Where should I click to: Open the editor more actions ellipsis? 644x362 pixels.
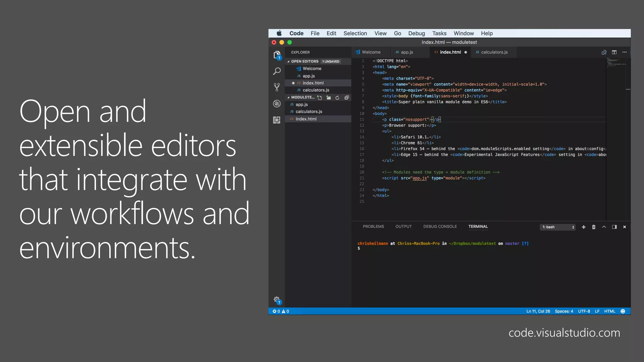coord(625,52)
